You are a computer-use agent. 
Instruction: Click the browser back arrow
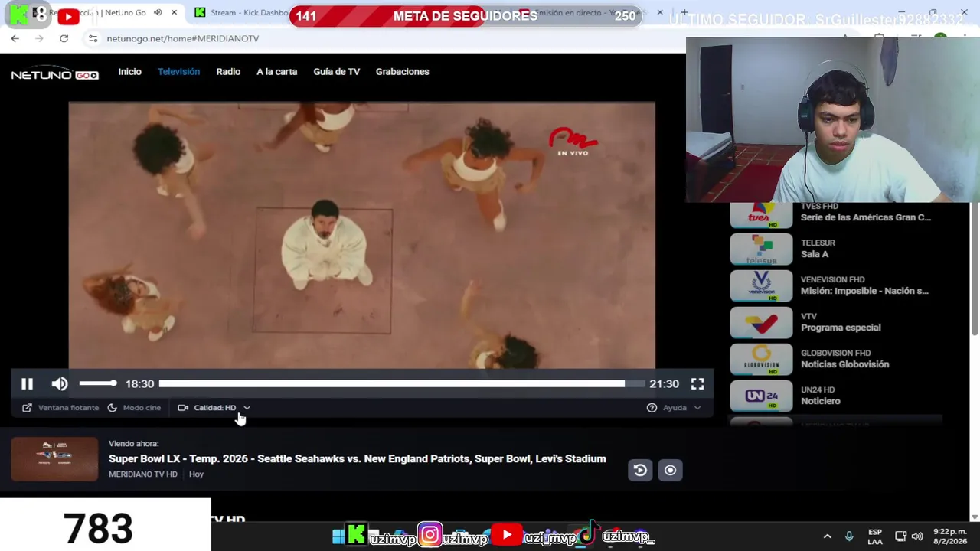tap(15, 38)
